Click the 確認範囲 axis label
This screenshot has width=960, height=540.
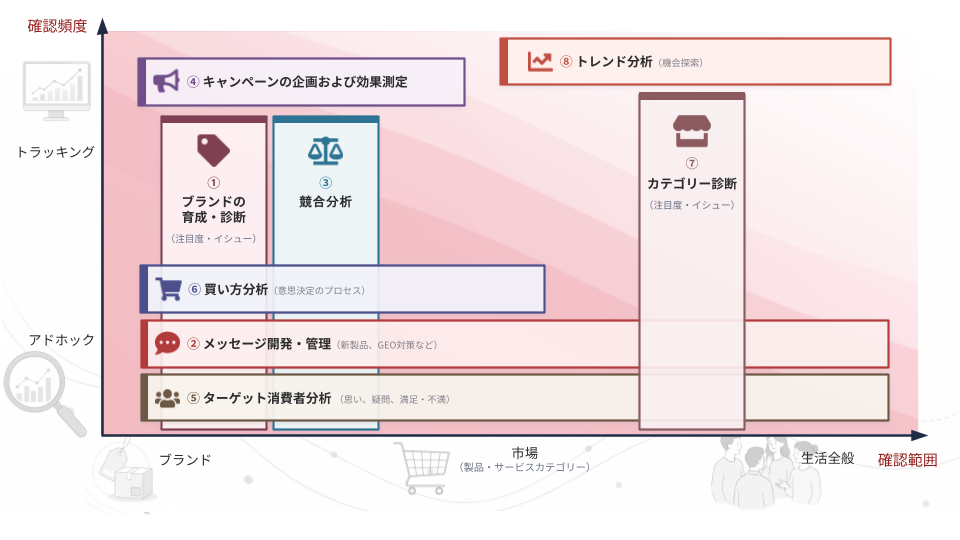[x=907, y=460]
